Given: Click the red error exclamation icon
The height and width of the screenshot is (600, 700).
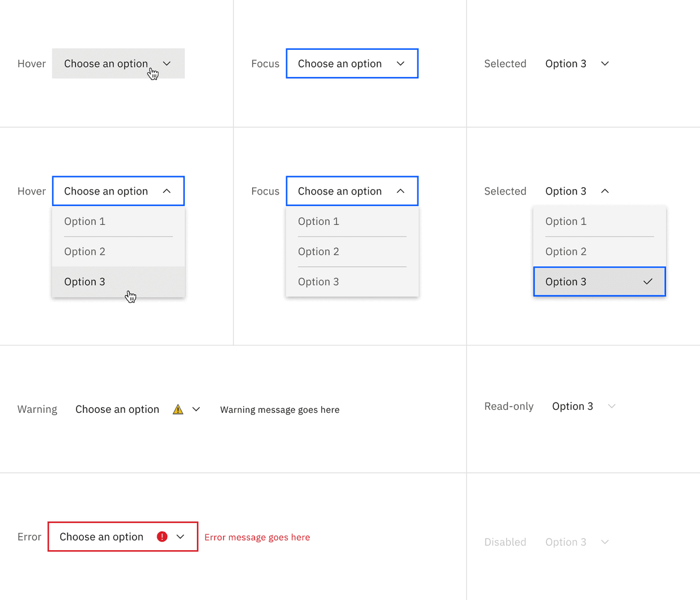Looking at the screenshot, I should (x=162, y=536).
